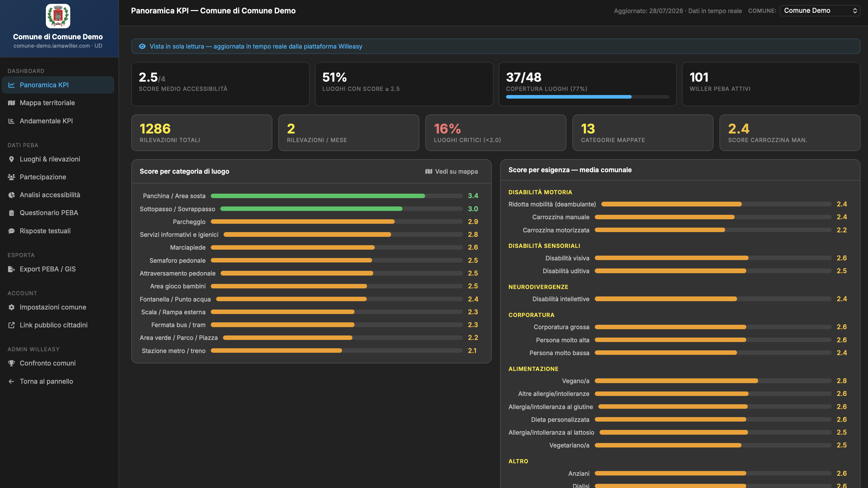Image resolution: width=868 pixels, height=488 pixels.
Task: Click the Anziani row label
Action: pos(579,473)
